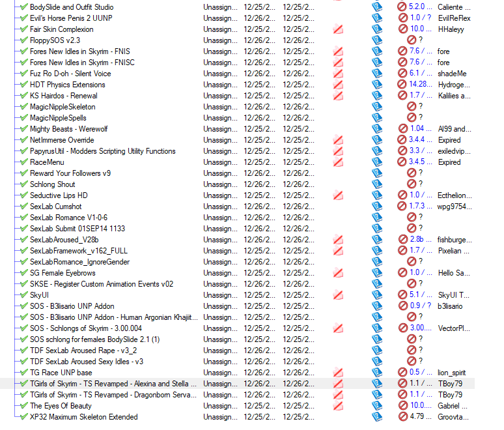The width and height of the screenshot is (504, 430).
Task: Toggle checkmark for XP32 Maximum Skeleton Extended
Action: point(23,417)
